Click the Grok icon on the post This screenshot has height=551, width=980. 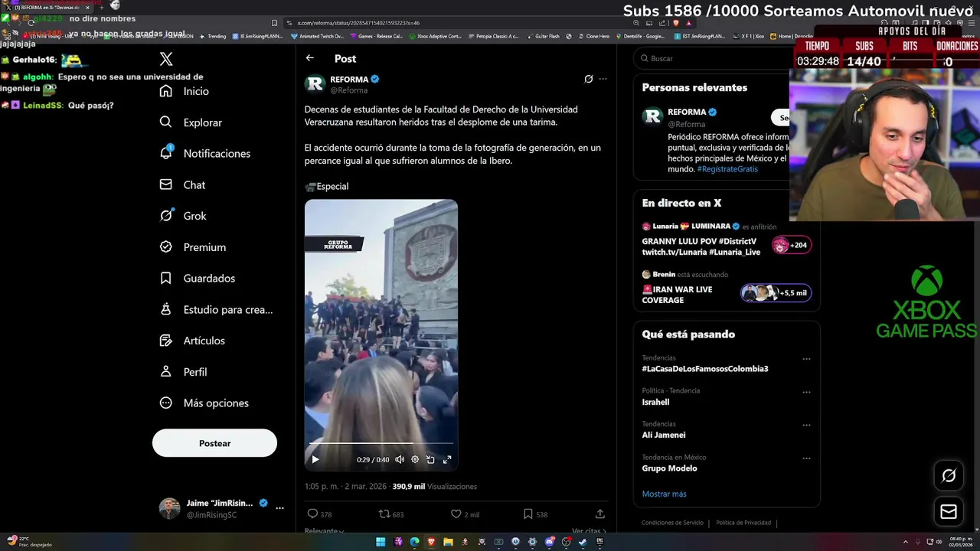pyautogui.click(x=588, y=79)
